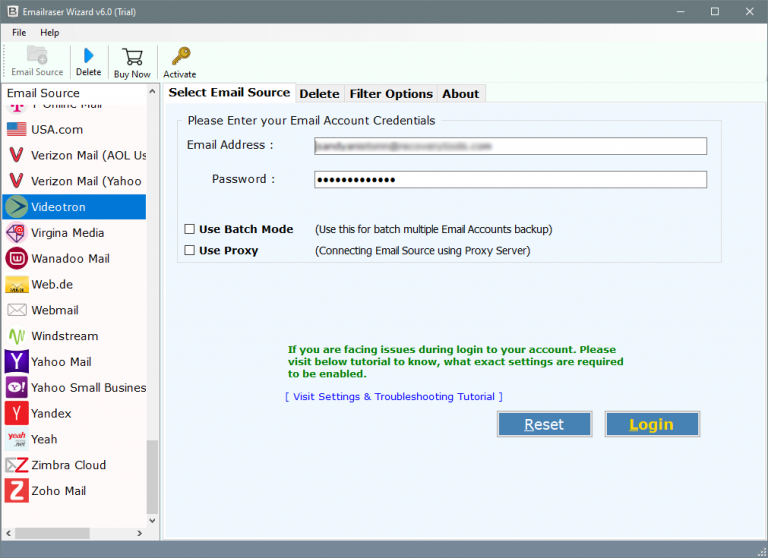Minimize the Emailraser Wizard window

pyautogui.click(x=680, y=11)
